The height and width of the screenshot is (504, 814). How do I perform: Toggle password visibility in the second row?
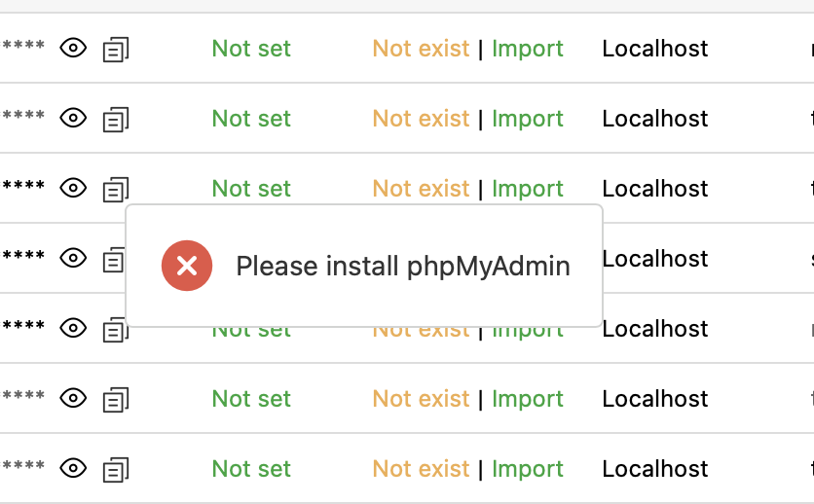pyautogui.click(x=74, y=118)
